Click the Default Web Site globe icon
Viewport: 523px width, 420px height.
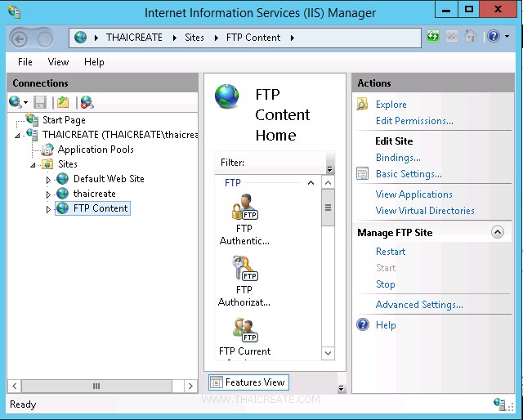tap(62, 179)
